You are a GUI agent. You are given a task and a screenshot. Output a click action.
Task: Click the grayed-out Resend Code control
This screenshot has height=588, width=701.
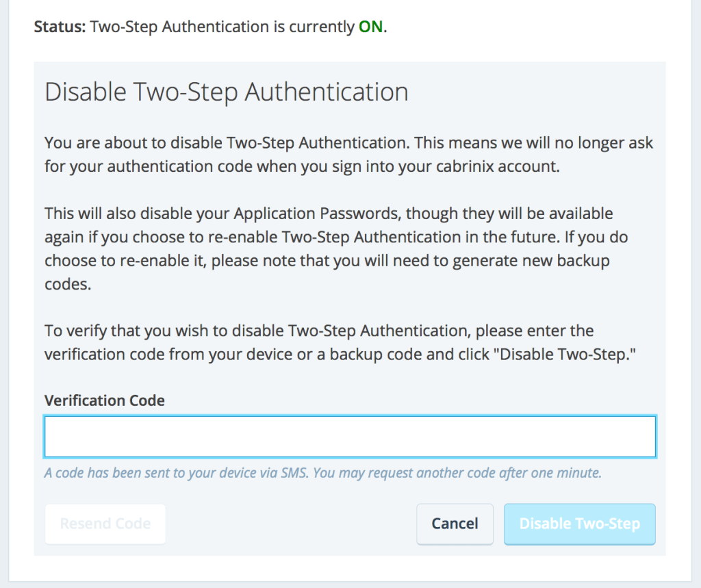[105, 524]
